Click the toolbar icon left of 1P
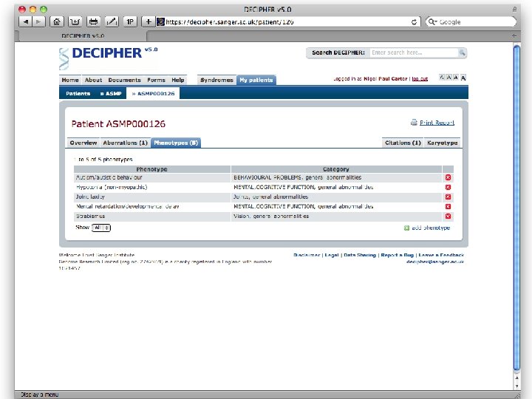 112,22
